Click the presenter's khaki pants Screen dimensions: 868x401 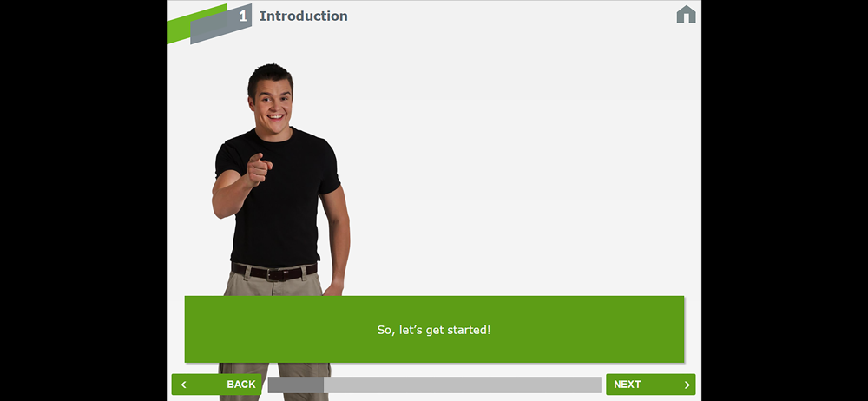click(275, 332)
